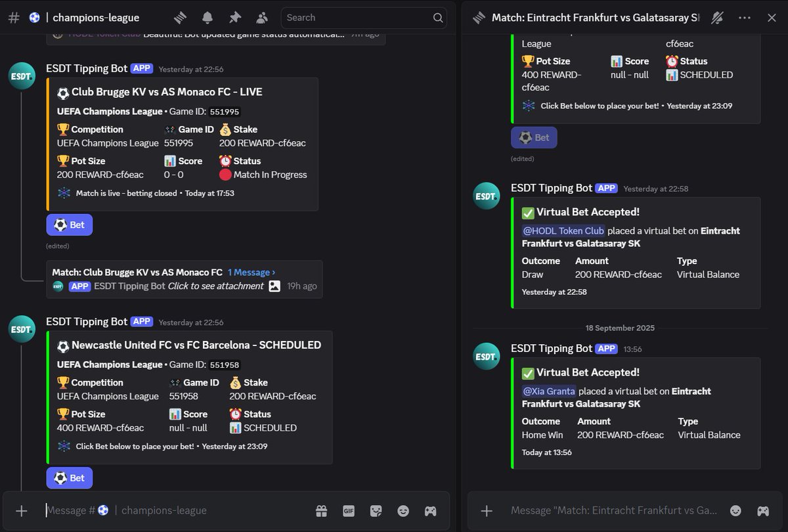Viewport: 788px width, 532px height.
Task: Click ESDT bot avatar beside Newcastle message
Action: point(22,329)
